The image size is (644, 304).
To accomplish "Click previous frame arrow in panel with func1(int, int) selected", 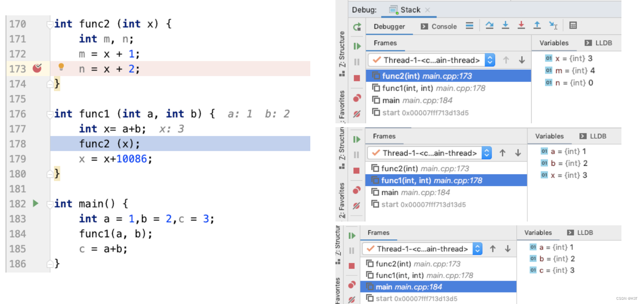I will (502, 153).
